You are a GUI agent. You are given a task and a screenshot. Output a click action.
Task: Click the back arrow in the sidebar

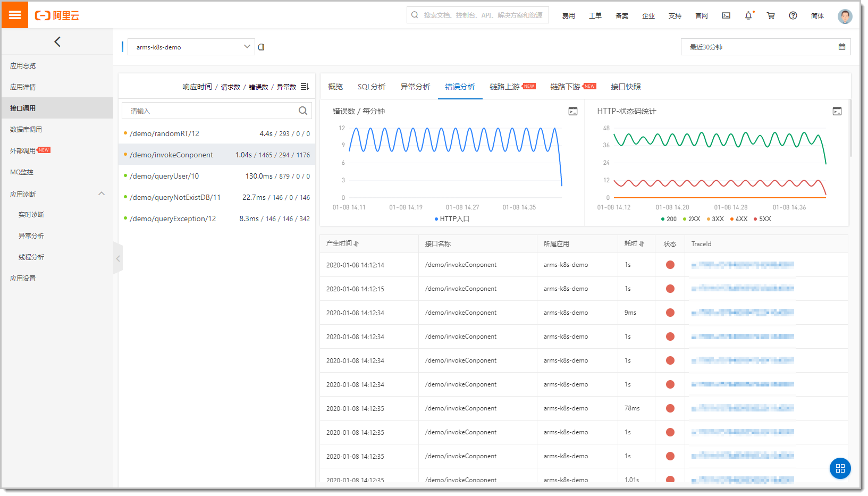point(57,41)
